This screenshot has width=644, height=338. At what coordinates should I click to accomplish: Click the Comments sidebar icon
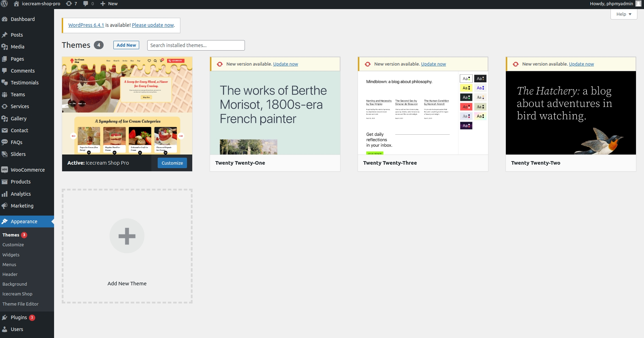5,71
